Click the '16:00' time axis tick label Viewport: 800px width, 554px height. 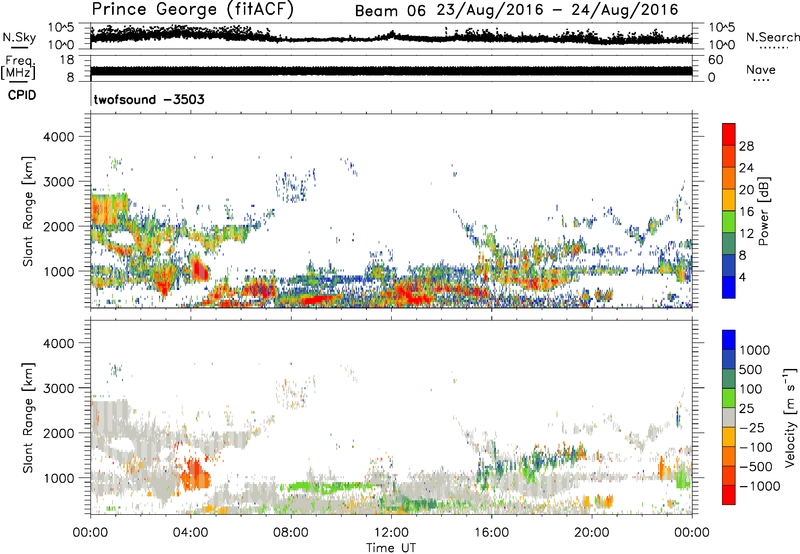click(491, 533)
